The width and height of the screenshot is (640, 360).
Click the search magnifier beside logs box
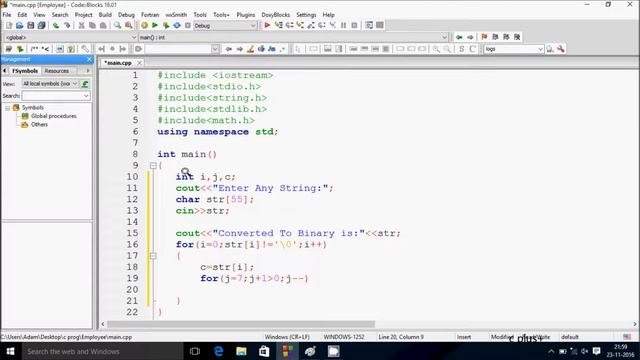click(550, 49)
